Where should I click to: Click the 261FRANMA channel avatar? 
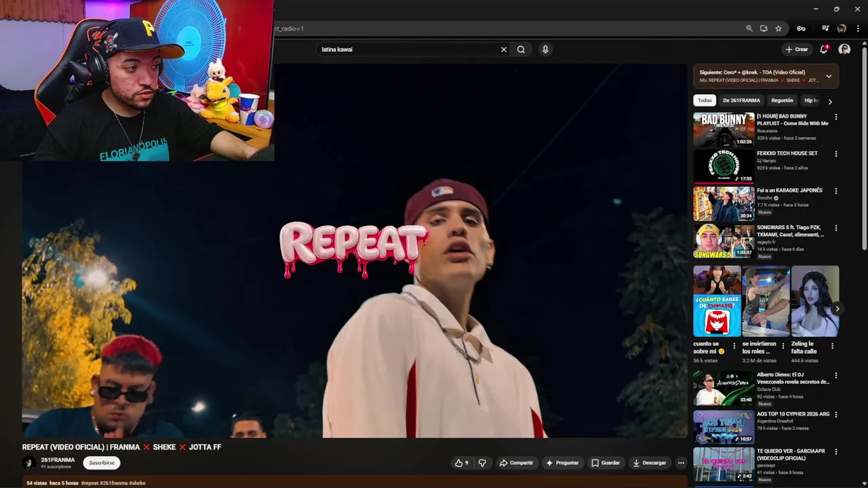pos(29,463)
